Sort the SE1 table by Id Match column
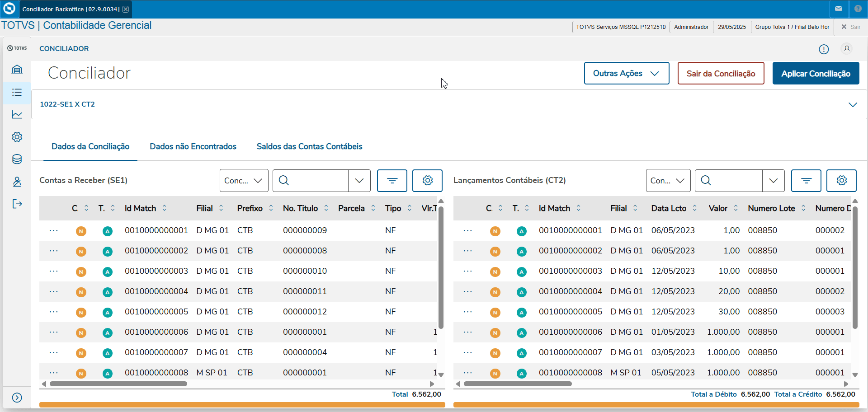868x412 pixels. point(165,208)
